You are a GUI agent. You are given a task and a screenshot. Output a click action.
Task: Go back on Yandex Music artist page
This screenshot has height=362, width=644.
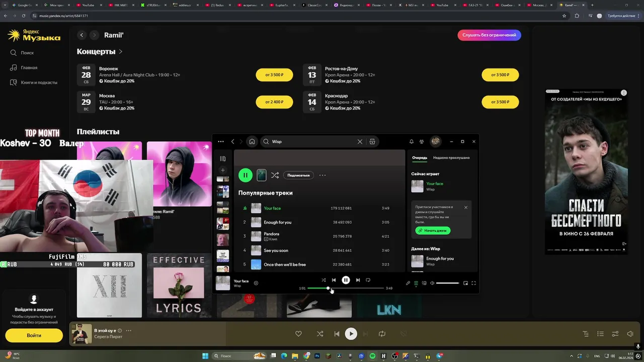point(82,35)
